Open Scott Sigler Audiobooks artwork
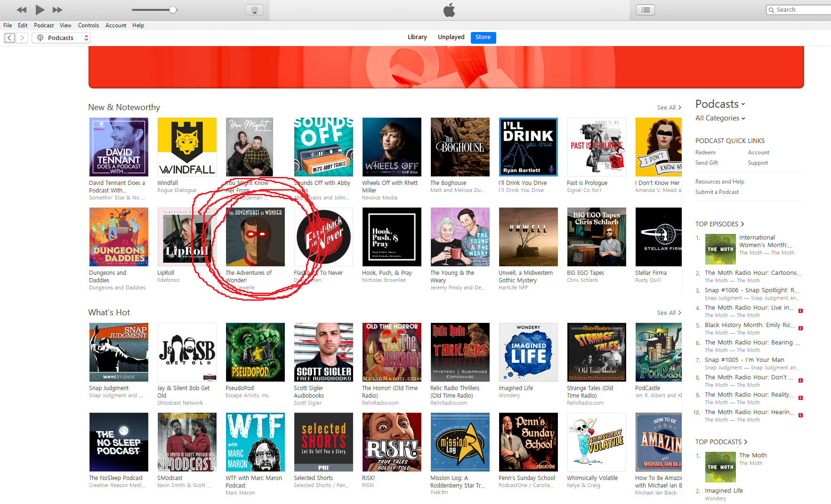 [323, 352]
